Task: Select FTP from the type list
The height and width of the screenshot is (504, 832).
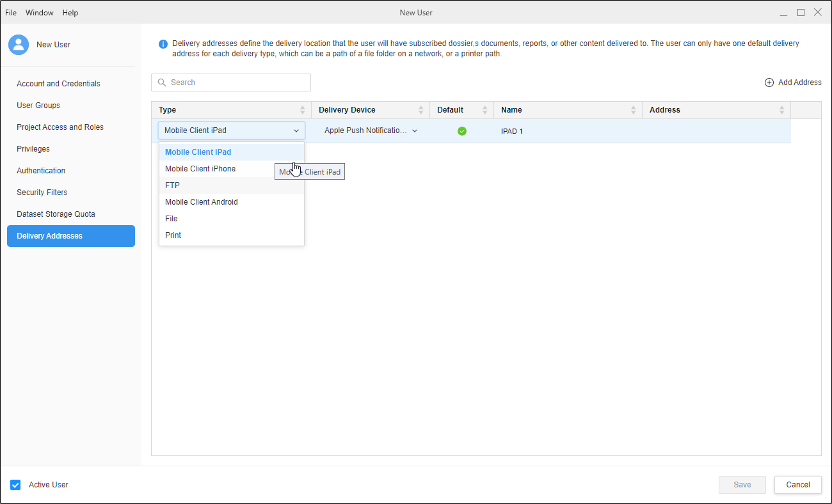Action: coord(173,185)
